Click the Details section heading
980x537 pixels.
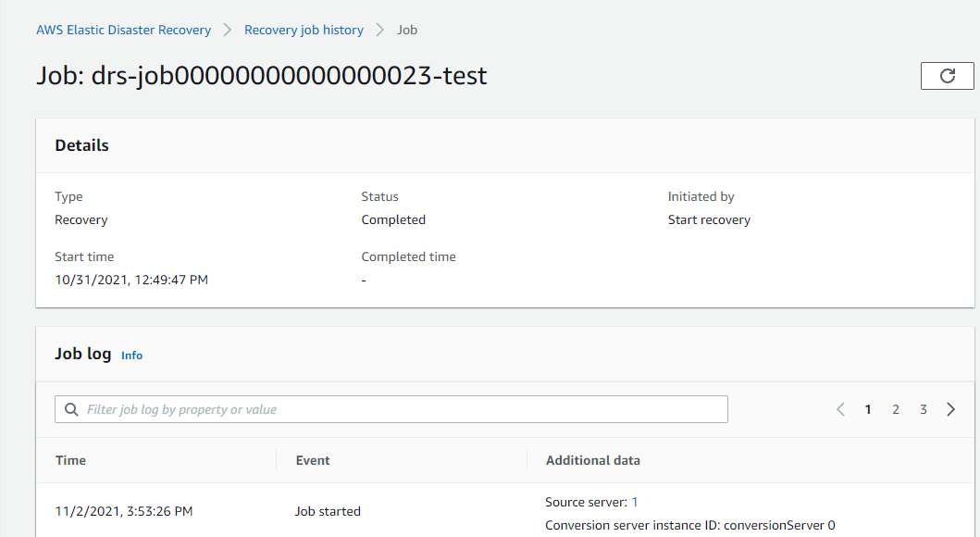tap(81, 145)
